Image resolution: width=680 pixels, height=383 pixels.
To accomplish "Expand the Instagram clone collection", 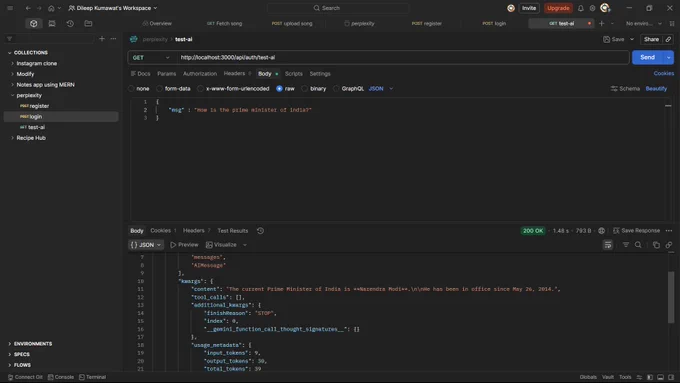I will pos(12,63).
